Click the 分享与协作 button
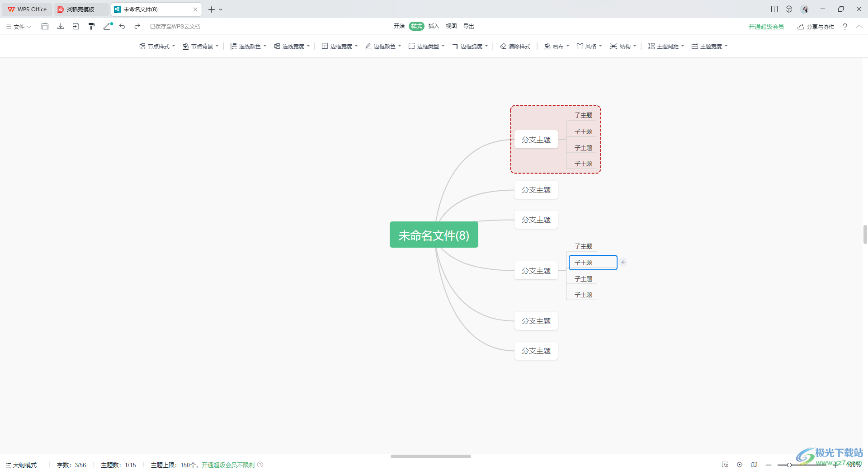 [816, 27]
